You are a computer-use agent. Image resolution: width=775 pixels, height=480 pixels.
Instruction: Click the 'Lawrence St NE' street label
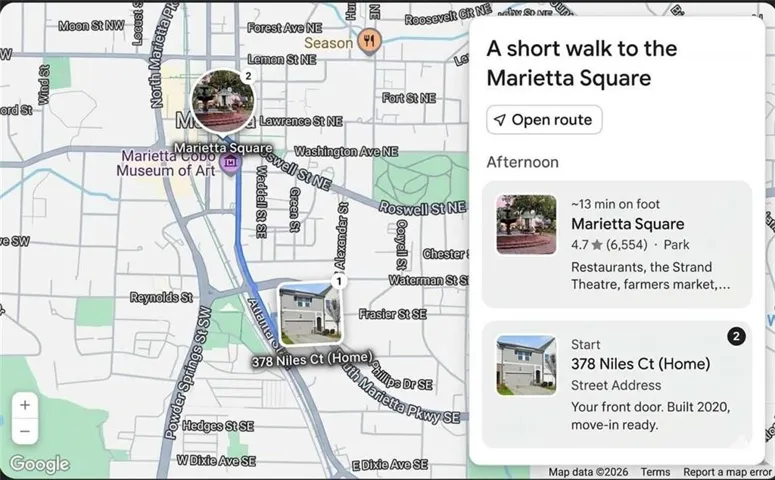[x=301, y=121]
